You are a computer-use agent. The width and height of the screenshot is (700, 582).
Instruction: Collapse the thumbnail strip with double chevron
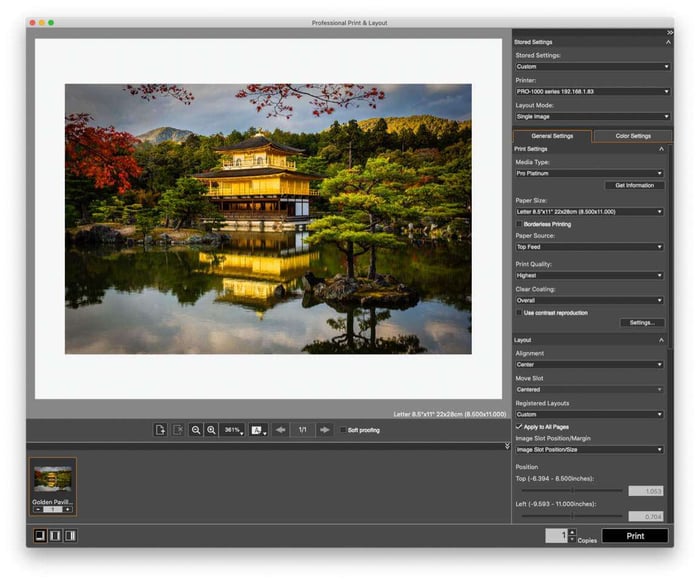(x=506, y=446)
